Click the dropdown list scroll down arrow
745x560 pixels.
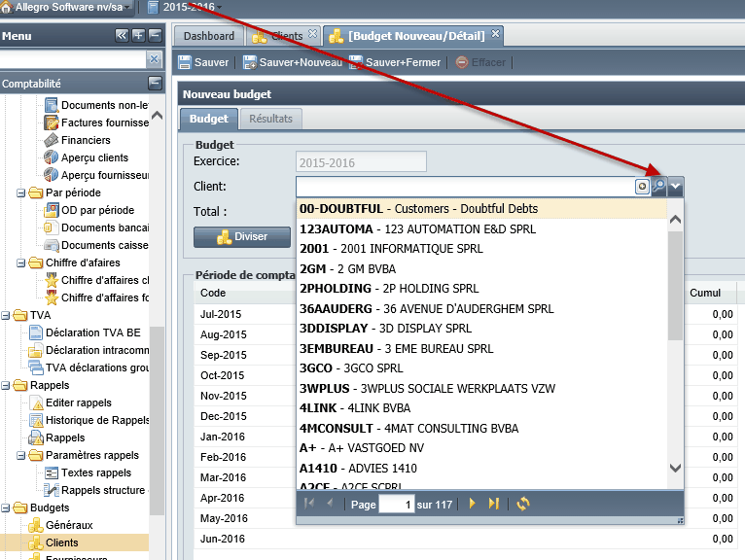tap(675, 468)
